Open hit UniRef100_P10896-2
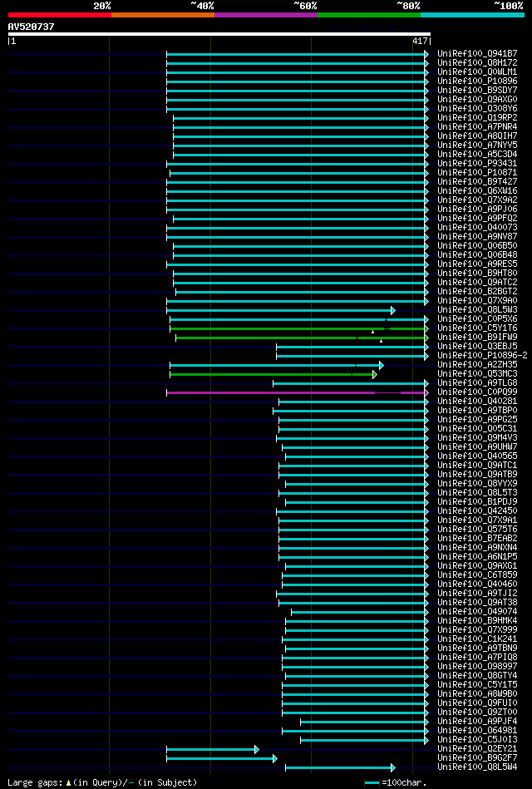This screenshot has height=789, width=532. 482,356
